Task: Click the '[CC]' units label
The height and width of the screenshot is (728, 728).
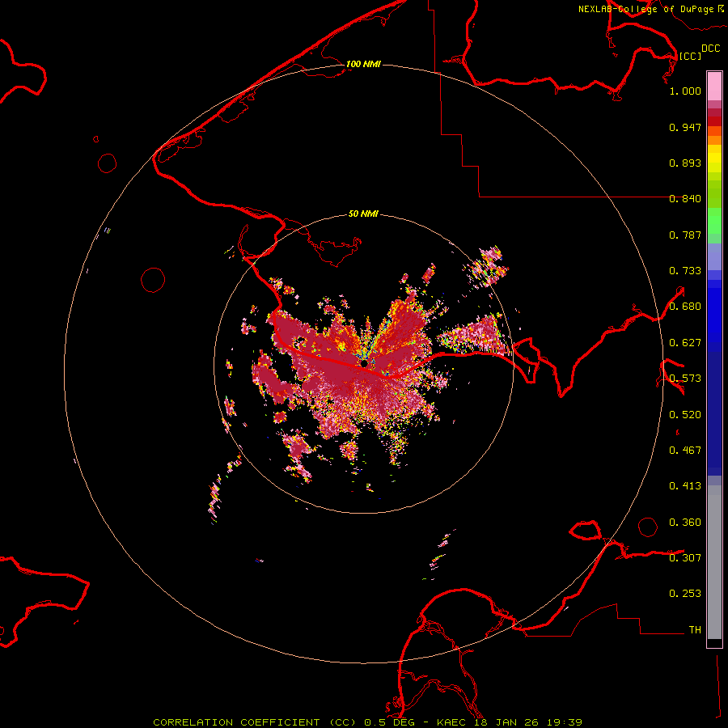Action: click(x=689, y=56)
